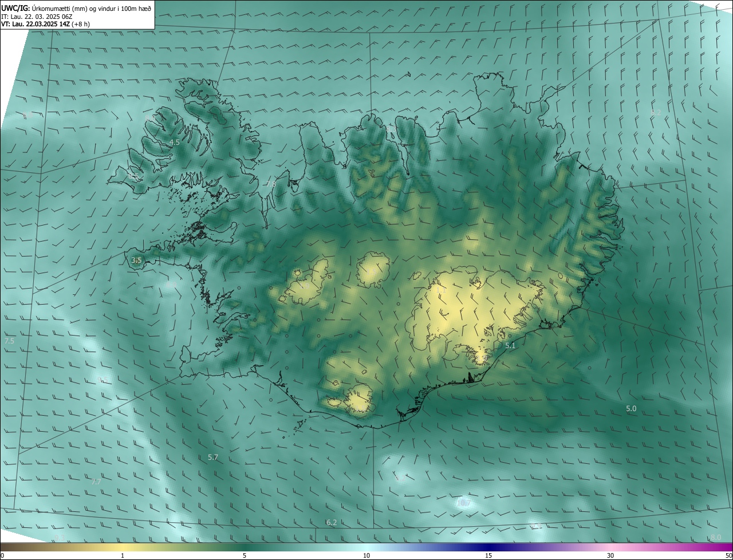
Task: Click the 5.7 value southwest of Iceland
Action: [x=213, y=457]
